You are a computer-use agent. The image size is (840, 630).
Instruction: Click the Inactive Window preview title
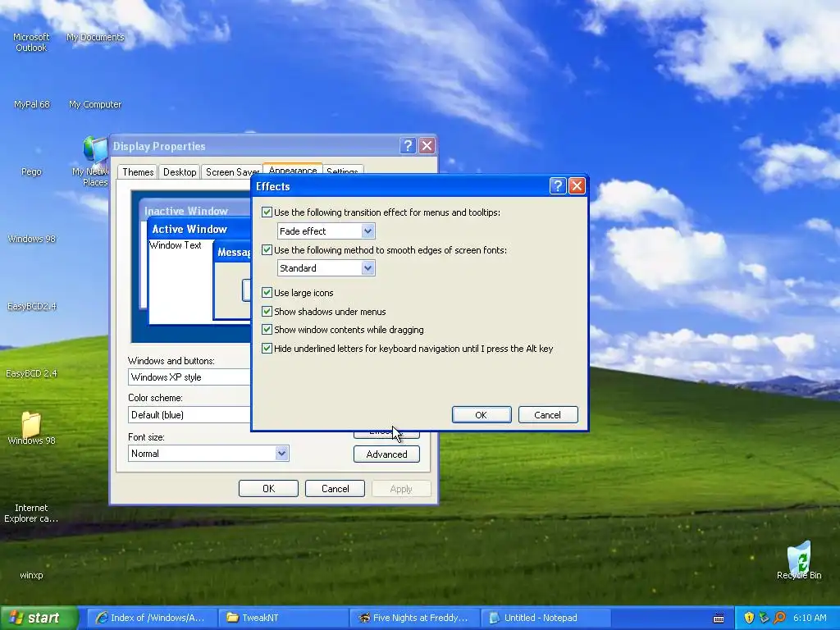pos(186,211)
